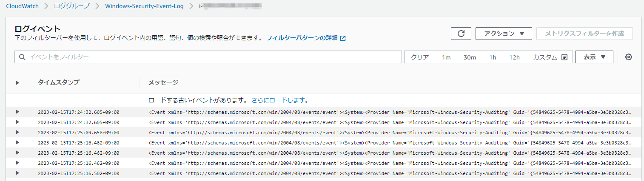644x181 pixels.
Task: Click the メッセージ column header
Action: (x=163, y=82)
